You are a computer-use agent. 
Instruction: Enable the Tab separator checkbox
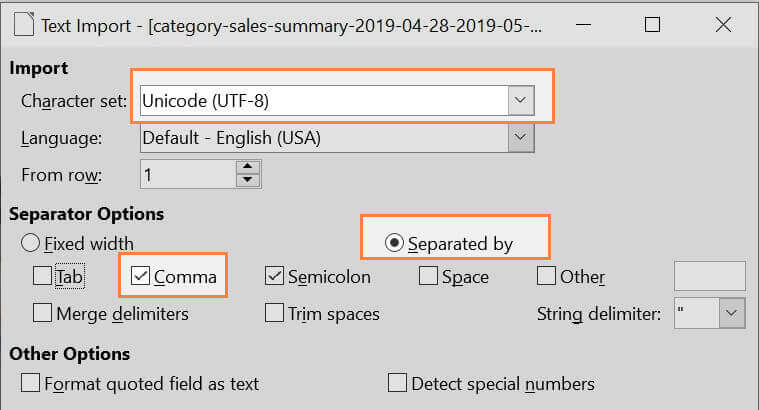pos(43,276)
